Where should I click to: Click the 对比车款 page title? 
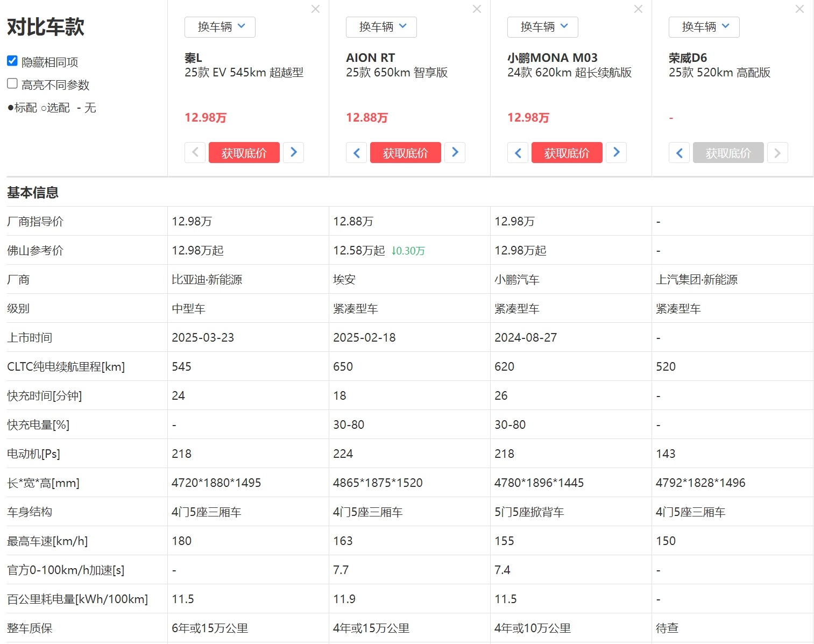click(46, 27)
